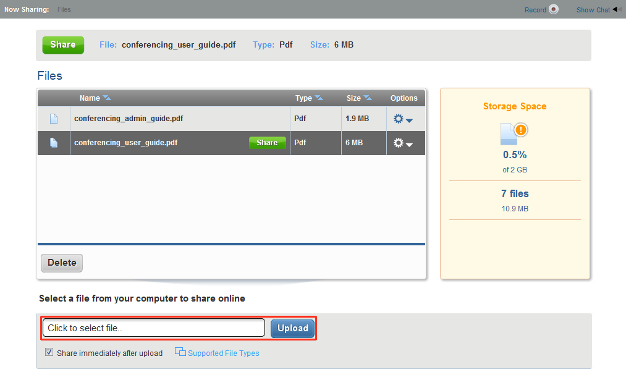Viewport: 626px width, 372px height.
Task: Click the Supported File Types window icon
Action: (x=180, y=351)
